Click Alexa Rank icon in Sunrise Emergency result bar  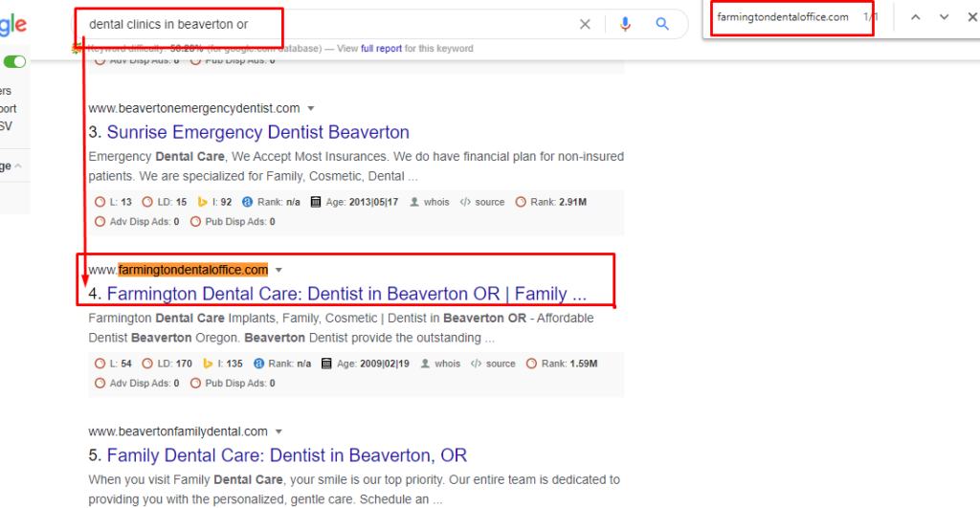[x=247, y=202]
